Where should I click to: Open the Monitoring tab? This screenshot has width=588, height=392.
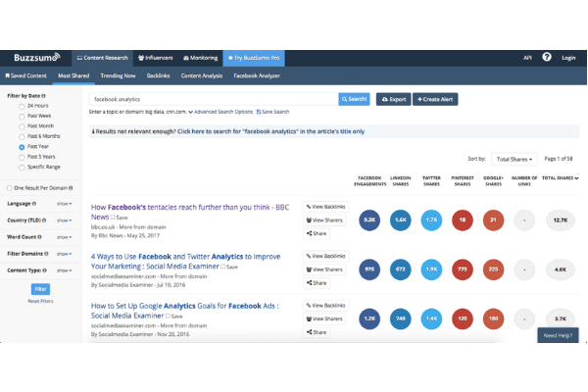click(x=200, y=58)
